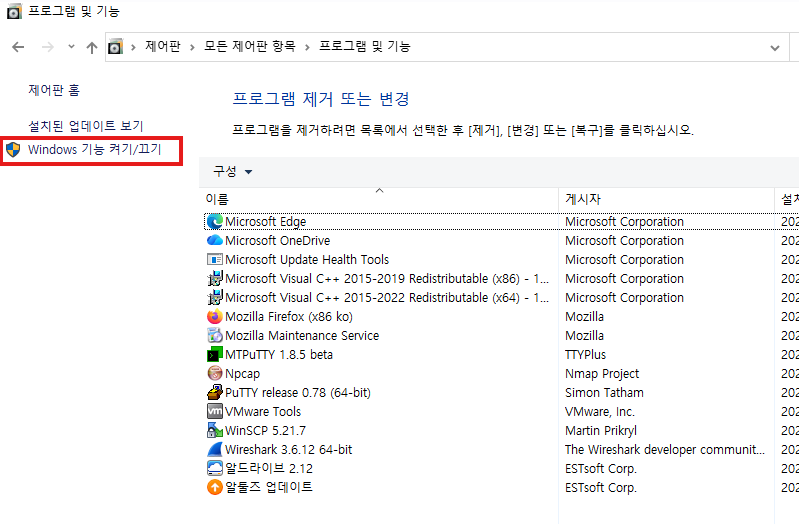Select 알툴즈 업데이트 entry

tap(269, 487)
